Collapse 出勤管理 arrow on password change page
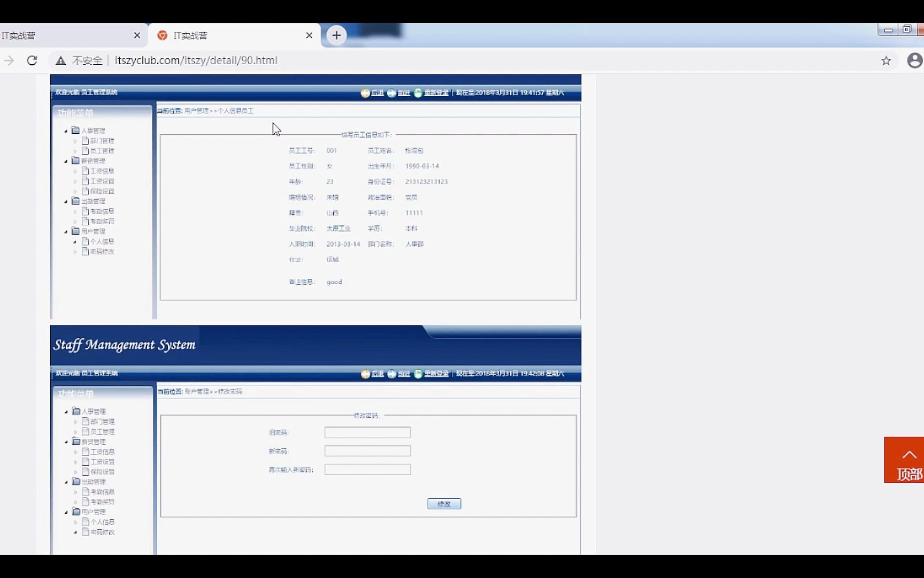The height and width of the screenshot is (578, 924). coord(67,482)
